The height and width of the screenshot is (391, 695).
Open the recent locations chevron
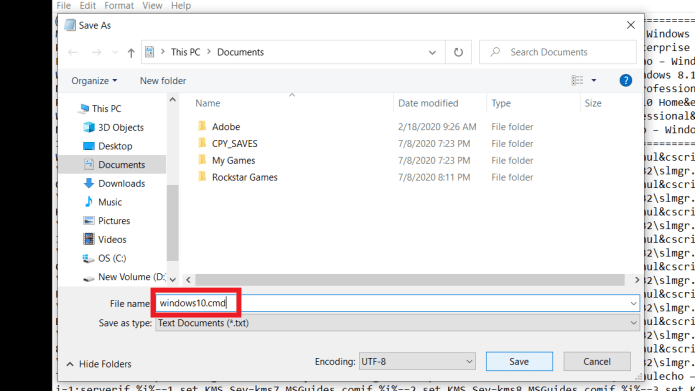click(x=115, y=52)
